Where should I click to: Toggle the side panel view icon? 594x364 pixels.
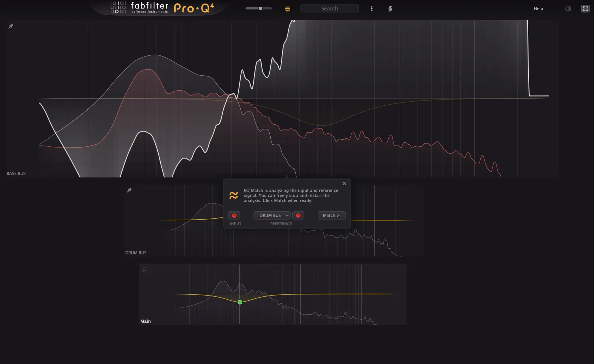click(568, 9)
